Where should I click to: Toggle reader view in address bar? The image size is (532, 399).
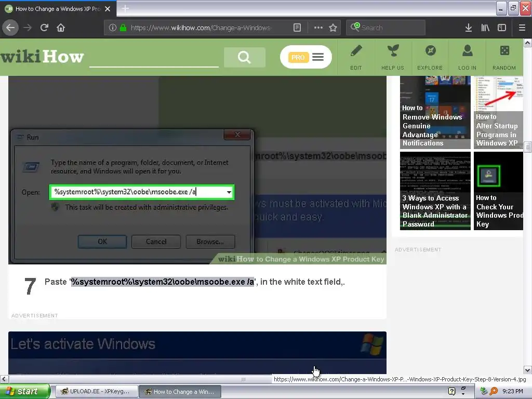coord(297,28)
